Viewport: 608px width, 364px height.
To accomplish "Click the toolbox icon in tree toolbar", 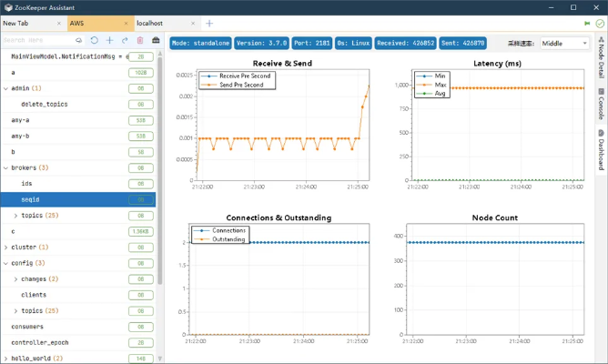I will [x=156, y=40].
